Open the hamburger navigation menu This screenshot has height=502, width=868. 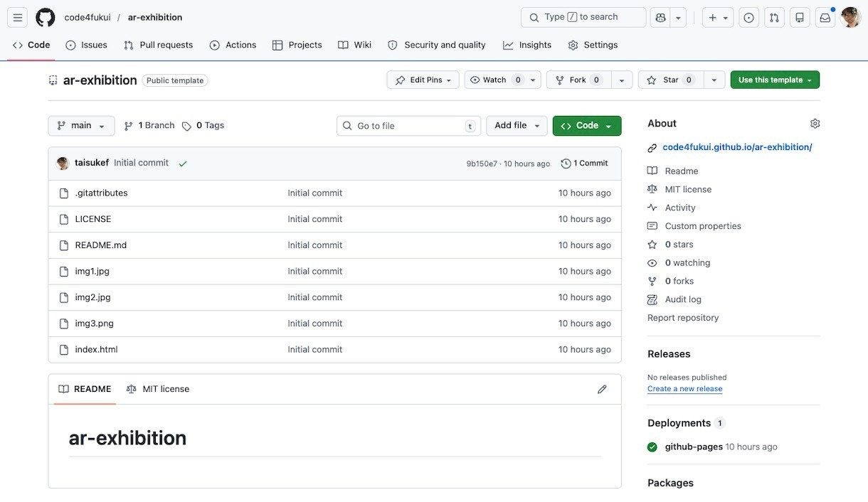tap(18, 18)
